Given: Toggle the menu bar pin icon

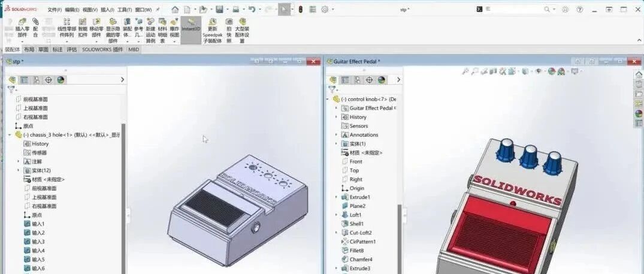Looking at the screenshot, I should (158, 10).
